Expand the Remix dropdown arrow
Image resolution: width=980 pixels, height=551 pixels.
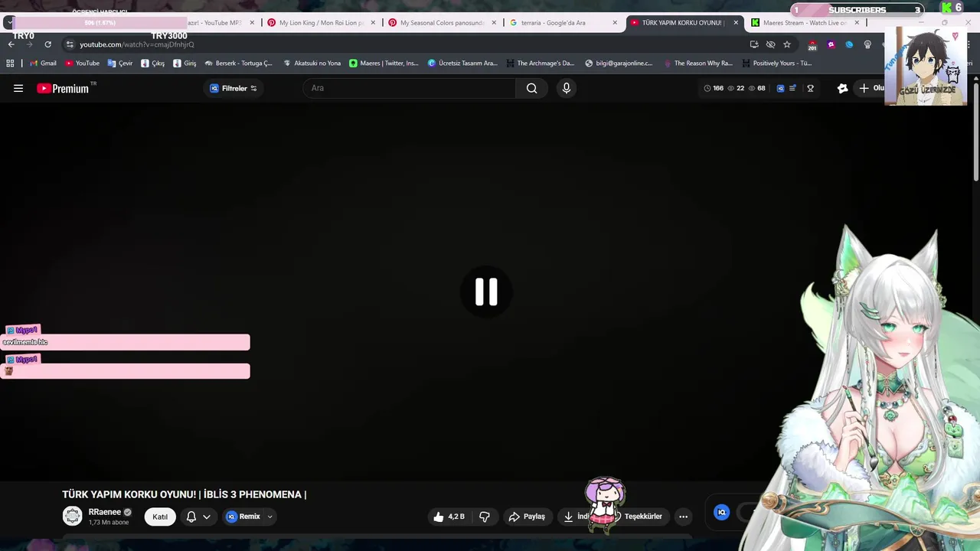(x=269, y=517)
